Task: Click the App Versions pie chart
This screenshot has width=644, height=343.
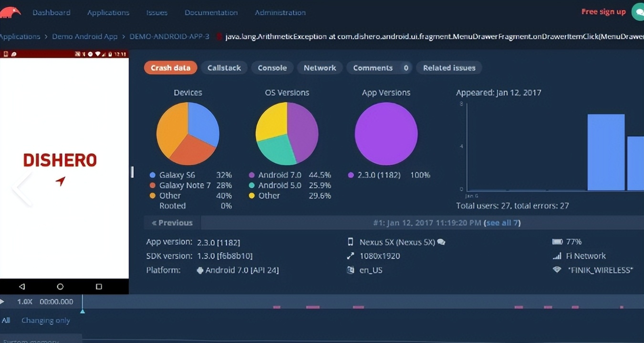Action: tap(386, 134)
